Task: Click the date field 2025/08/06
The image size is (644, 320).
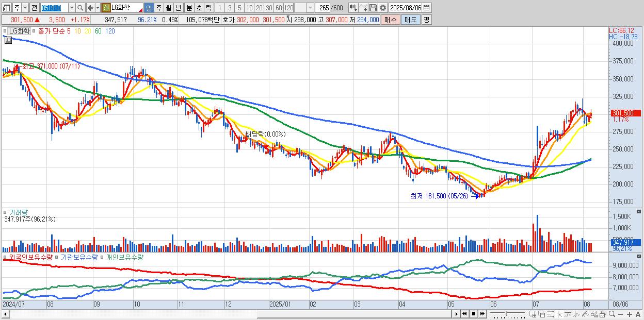Action: pos(405,8)
